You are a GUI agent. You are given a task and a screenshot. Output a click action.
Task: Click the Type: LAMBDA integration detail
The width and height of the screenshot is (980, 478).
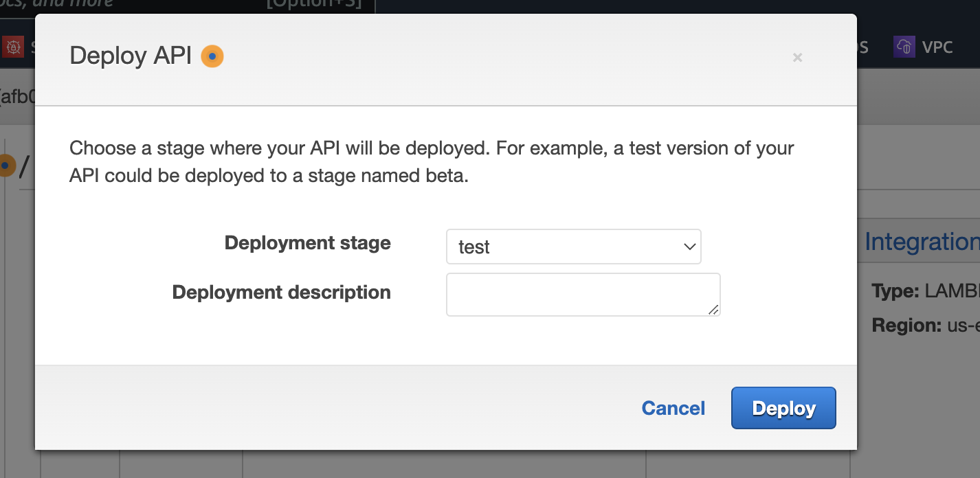coord(925,291)
